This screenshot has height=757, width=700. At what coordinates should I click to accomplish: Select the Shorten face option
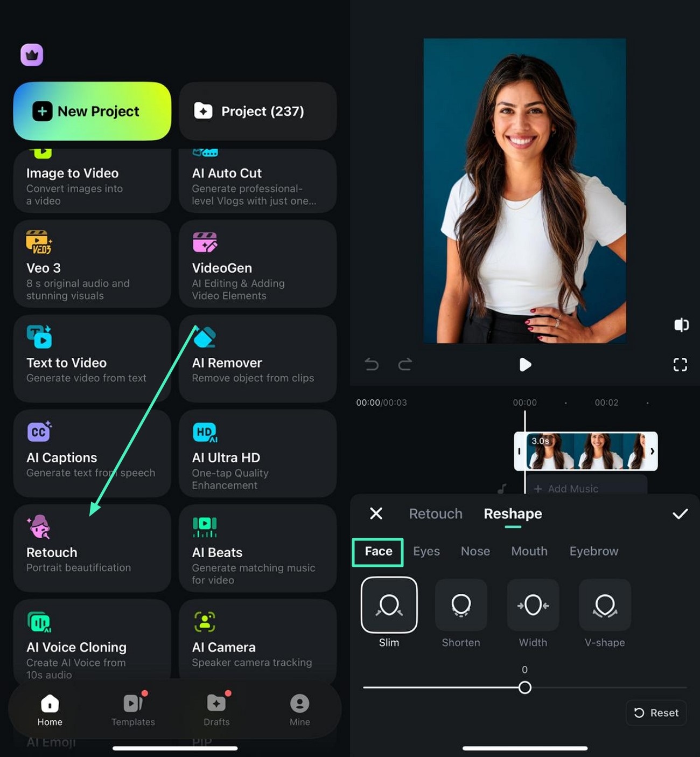point(461,605)
